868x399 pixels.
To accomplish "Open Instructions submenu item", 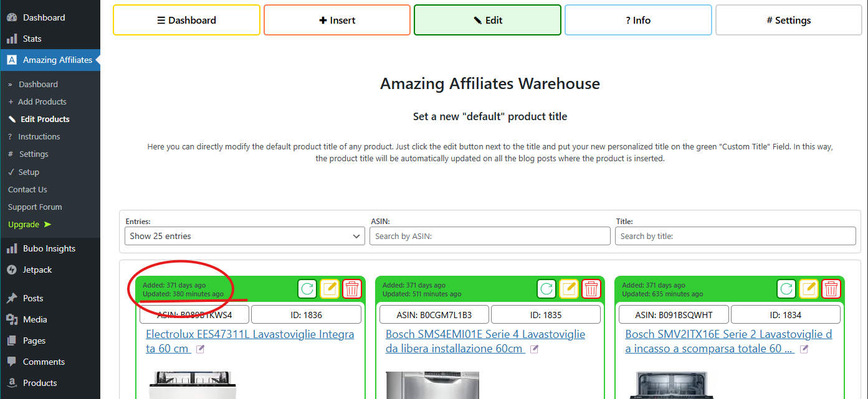I will click(39, 136).
